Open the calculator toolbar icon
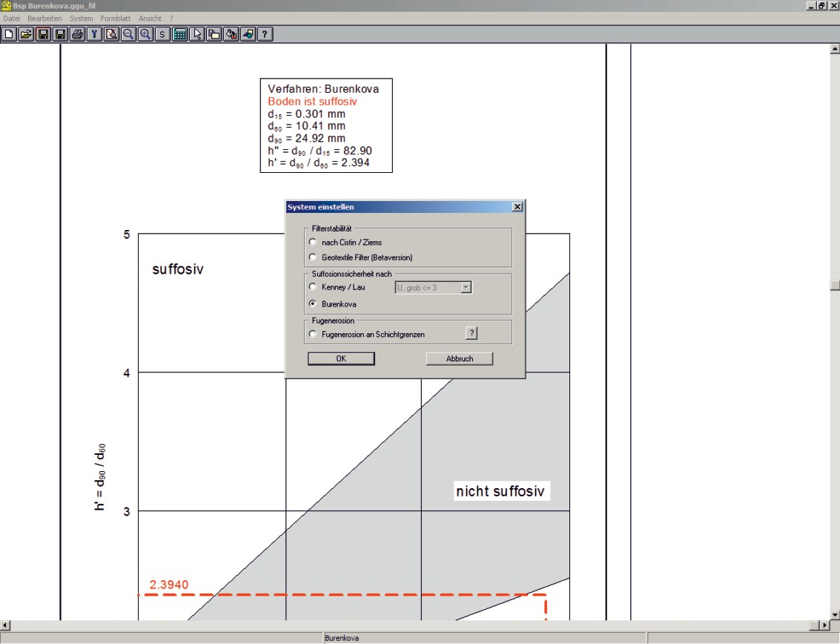 [x=179, y=34]
